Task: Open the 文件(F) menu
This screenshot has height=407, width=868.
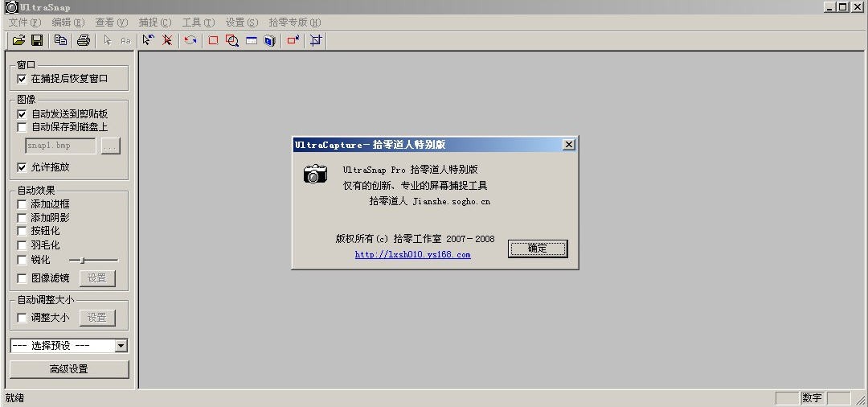Action: coord(25,23)
